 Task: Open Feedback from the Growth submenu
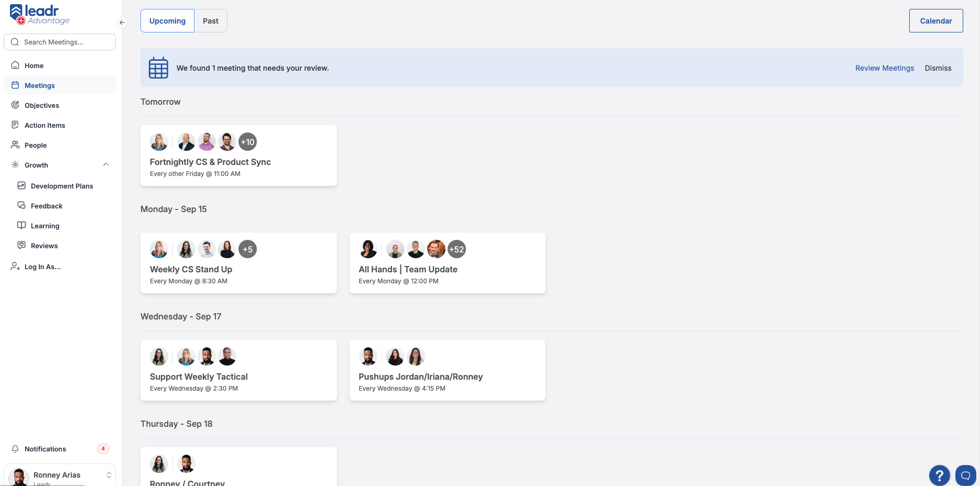[x=21, y=205]
